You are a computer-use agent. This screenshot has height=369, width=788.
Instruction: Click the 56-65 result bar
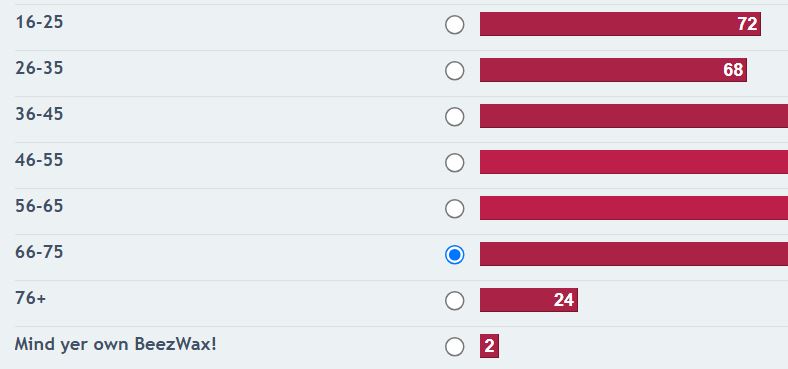634,208
